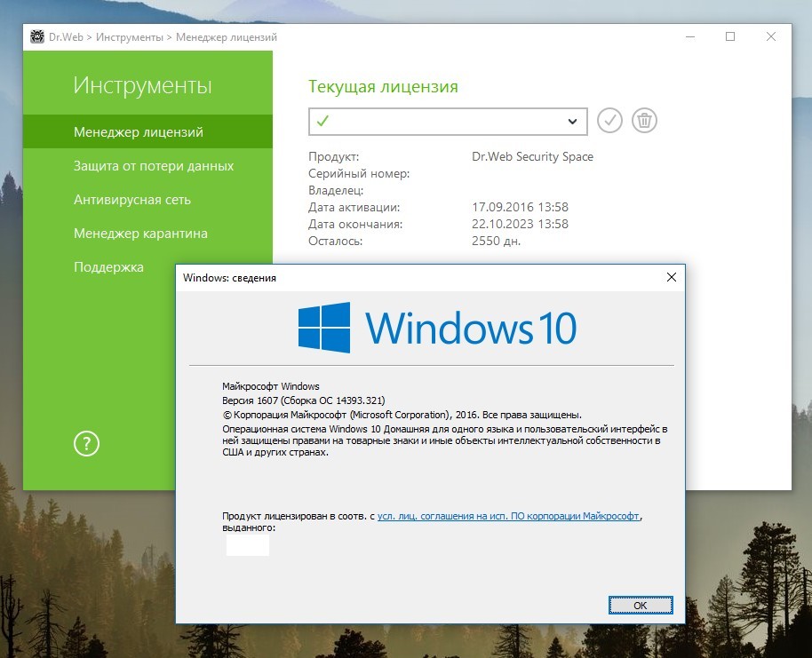Click the round checkmark license icon
This screenshot has width=812, height=658.
pos(609,121)
